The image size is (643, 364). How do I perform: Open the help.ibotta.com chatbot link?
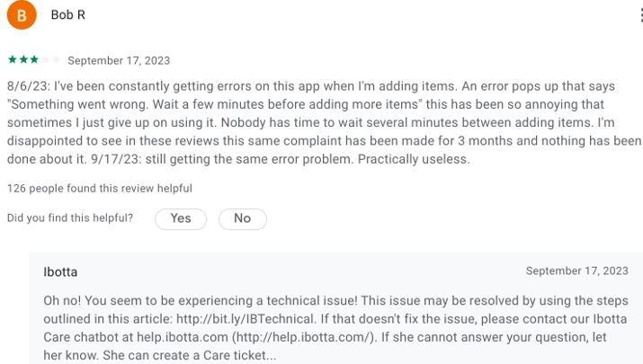click(x=182, y=337)
